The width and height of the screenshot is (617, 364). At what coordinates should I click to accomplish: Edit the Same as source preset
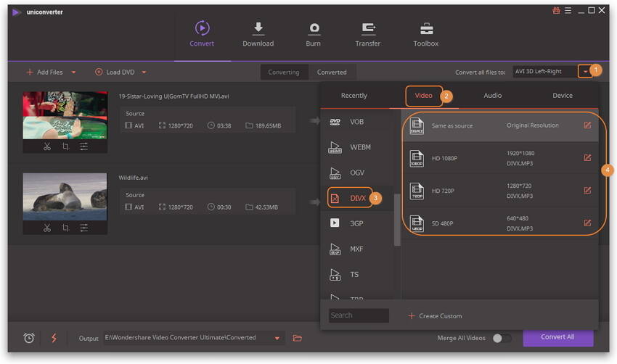coord(587,125)
